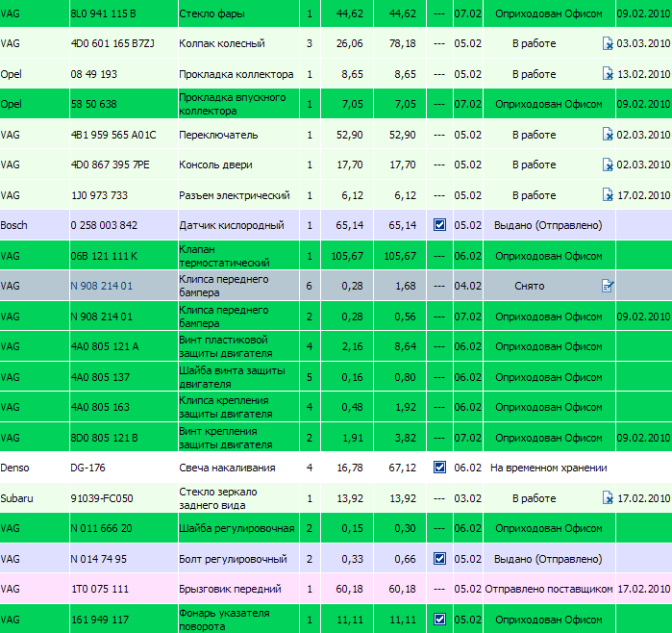
Task: Toggle checkbox in Болт регулировочный row
Action: click(439, 558)
